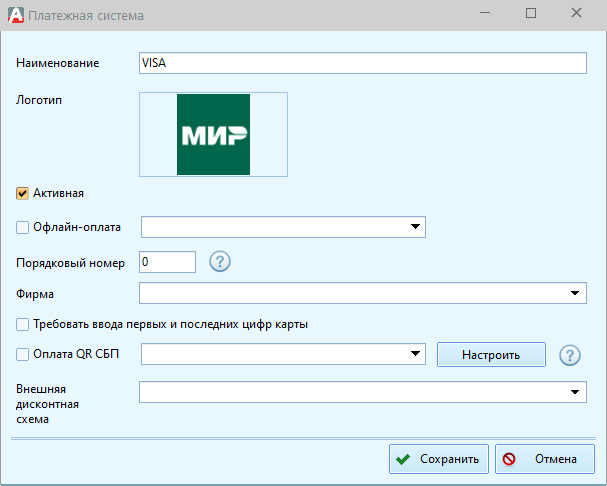Image resolution: width=607 pixels, height=486 pixels.
Task: Expand the Фирма dropdown
Action: [575, 293]
